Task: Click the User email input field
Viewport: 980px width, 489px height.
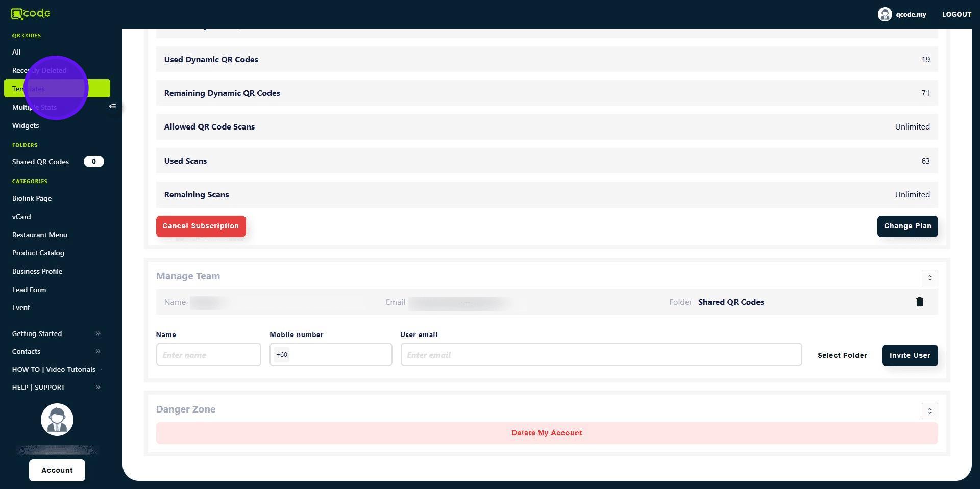Action: pos(601,355)
